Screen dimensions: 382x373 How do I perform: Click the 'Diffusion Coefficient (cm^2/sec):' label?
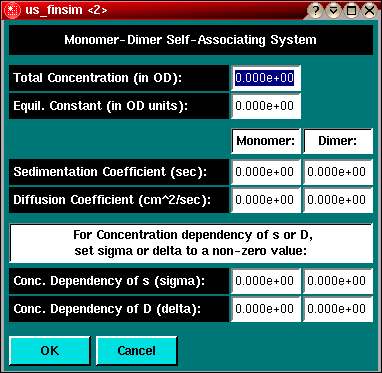click(x=119, y=200)
